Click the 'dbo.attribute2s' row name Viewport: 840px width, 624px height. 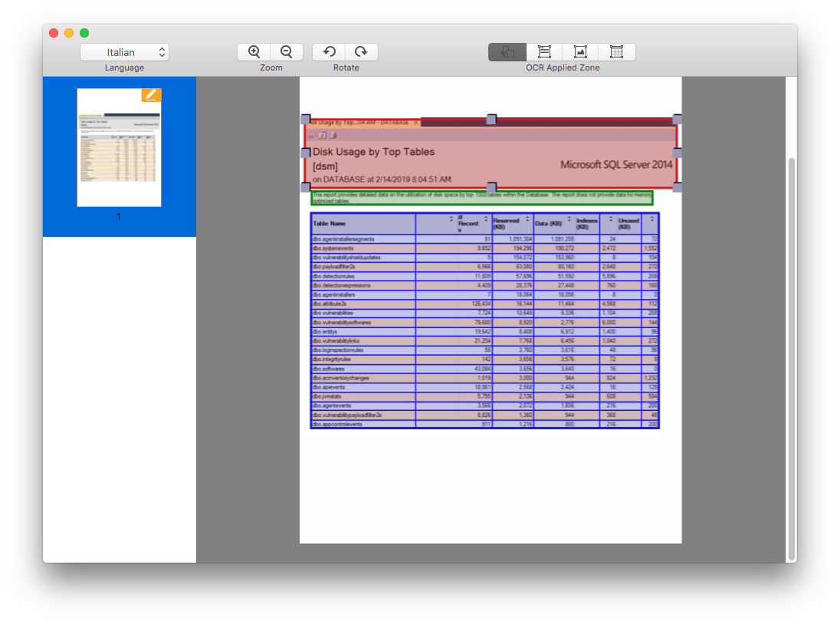click(x=330, y=304)
